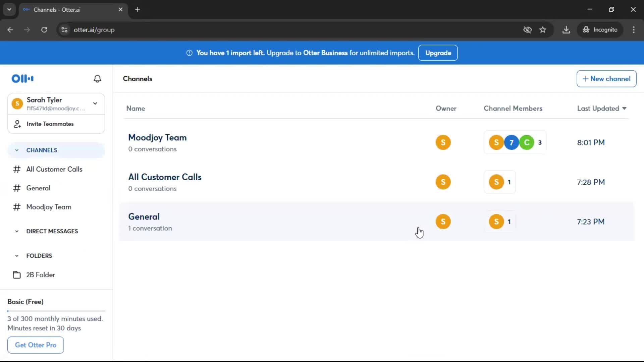This screenshot has width=644, height=362.
Task: Click the 8:01 PM timestamp
Action: [591, 142]
